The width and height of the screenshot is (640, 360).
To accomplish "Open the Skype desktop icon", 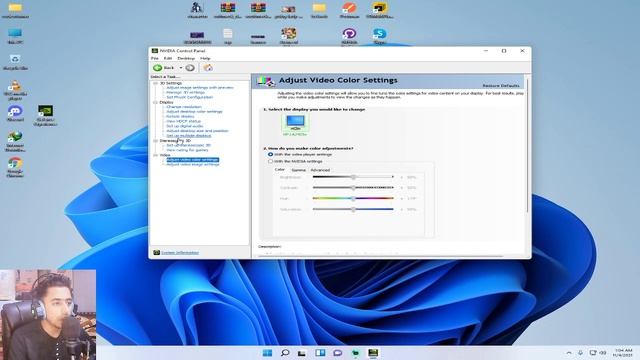I will 380,33.
